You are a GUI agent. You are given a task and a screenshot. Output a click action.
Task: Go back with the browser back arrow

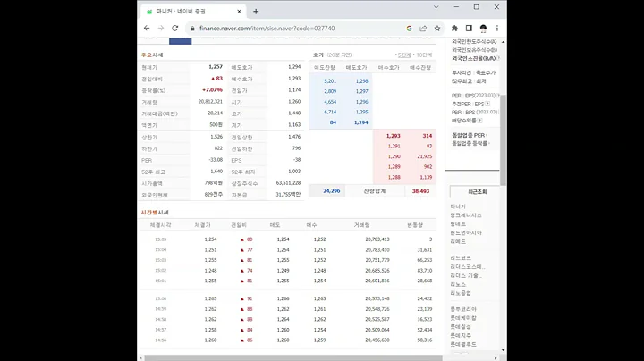coord(147,29)
